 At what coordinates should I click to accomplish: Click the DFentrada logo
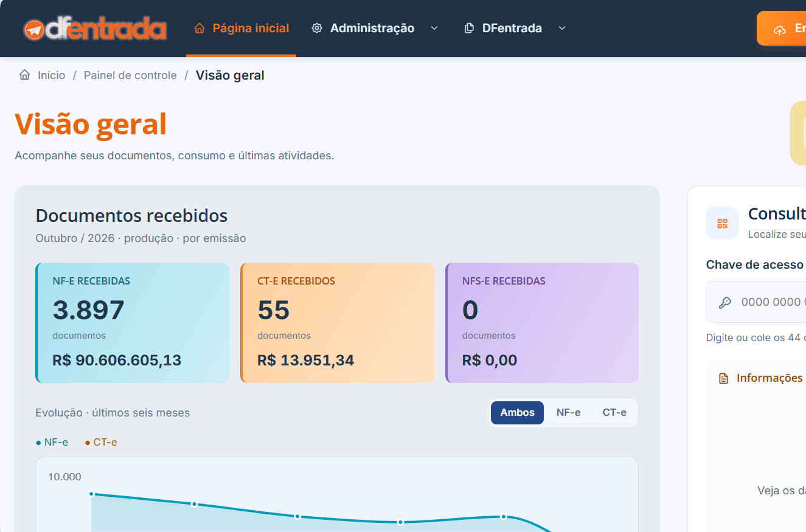(x=95, y=29)
